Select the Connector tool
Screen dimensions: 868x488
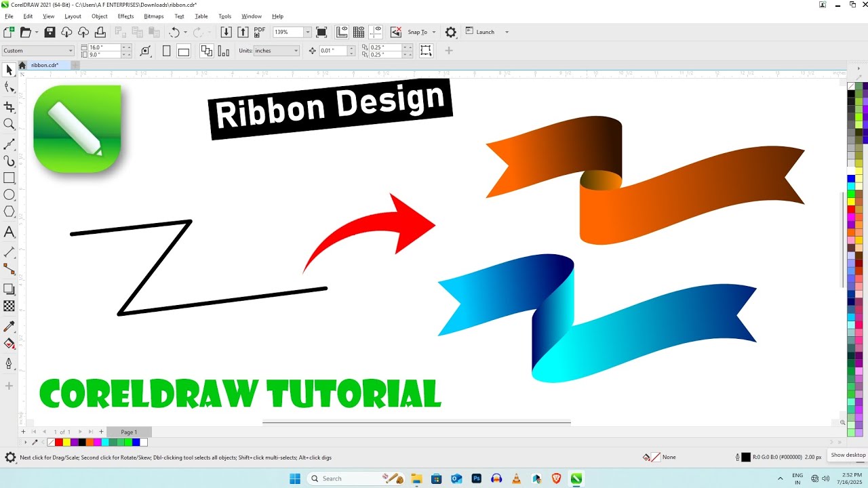coord(9,269)
